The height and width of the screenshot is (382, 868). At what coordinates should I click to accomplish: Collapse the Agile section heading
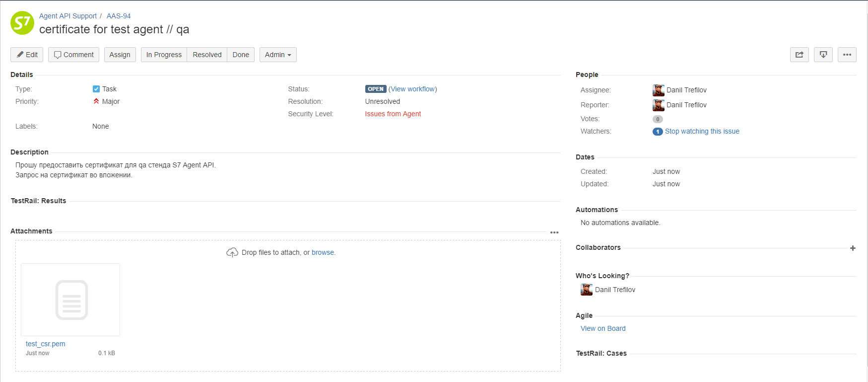[x=584, y=315]
